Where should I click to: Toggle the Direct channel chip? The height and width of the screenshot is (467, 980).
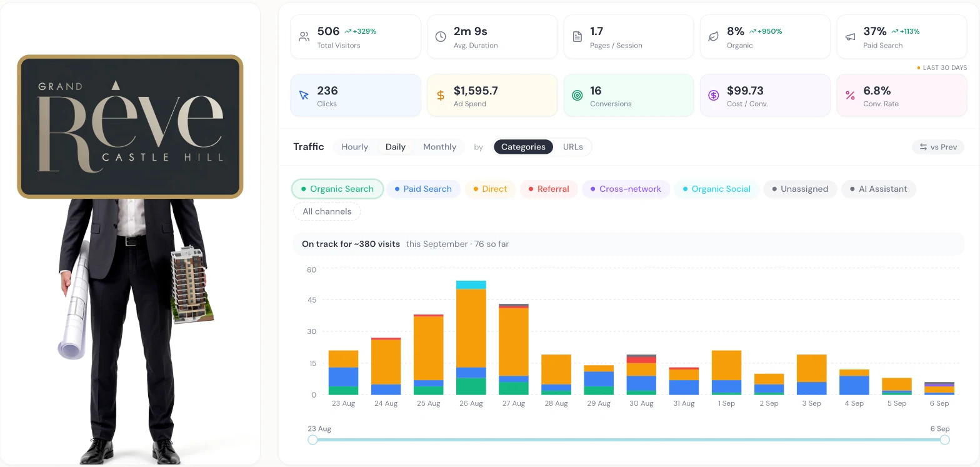click(490, 189)
